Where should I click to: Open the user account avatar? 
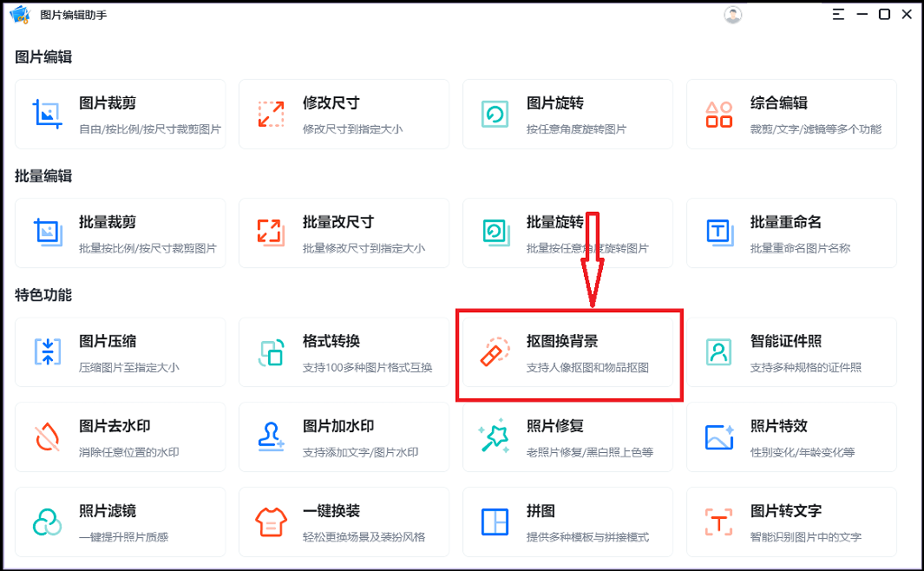coord(732,15)
